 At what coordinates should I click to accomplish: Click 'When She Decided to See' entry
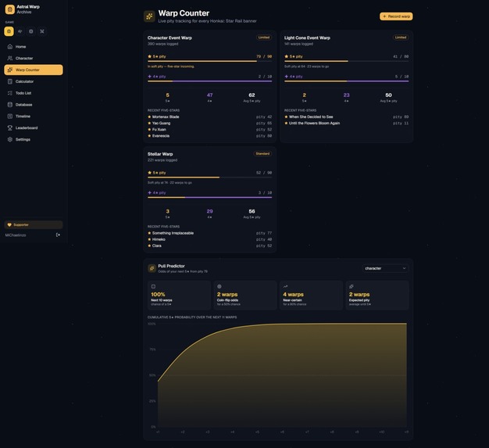(x=346, y=116)
